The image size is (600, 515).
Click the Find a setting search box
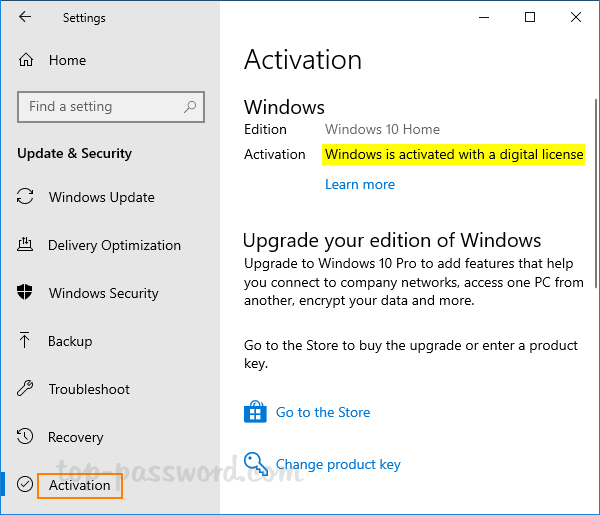pyautogui.click(x=100, y=107)
